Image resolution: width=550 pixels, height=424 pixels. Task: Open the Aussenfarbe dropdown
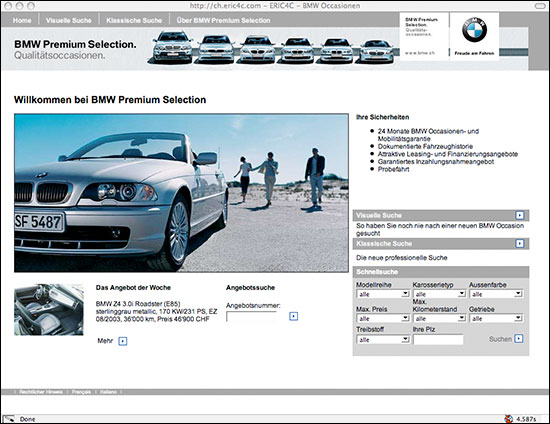[x=496, y=294]
